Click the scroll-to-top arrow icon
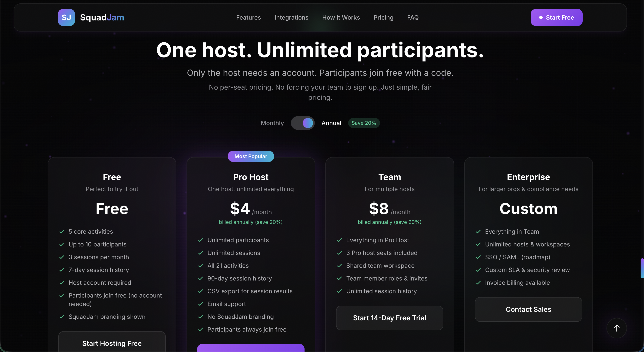Screen dimensions: 644x352 pyautogui.click(x=617, y=328)
